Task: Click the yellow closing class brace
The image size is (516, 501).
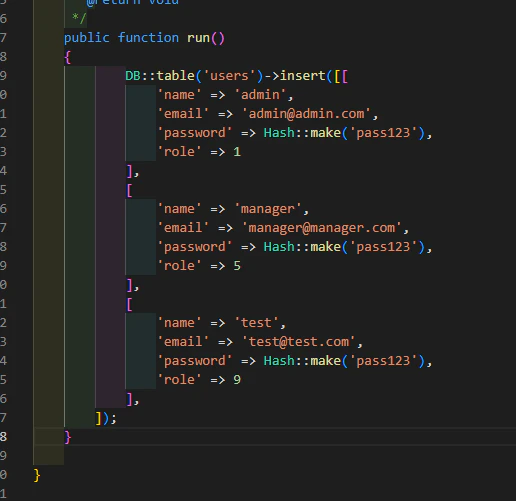Action: click(37, 475)
